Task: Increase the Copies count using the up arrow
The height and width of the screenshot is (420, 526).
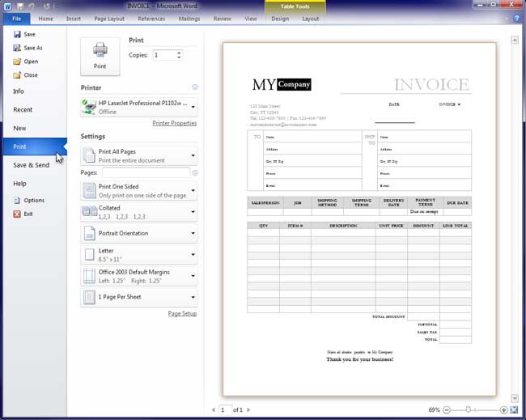Action: click(179, 53)
